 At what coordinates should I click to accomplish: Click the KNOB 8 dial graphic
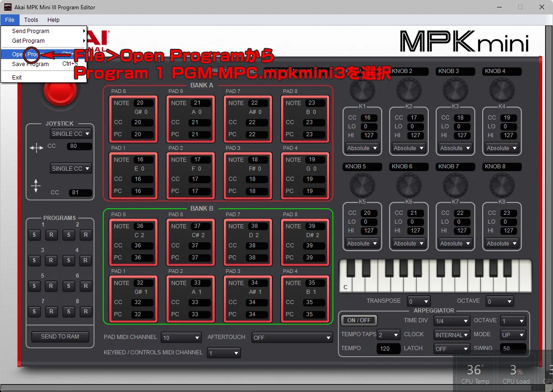click(502, 186)
